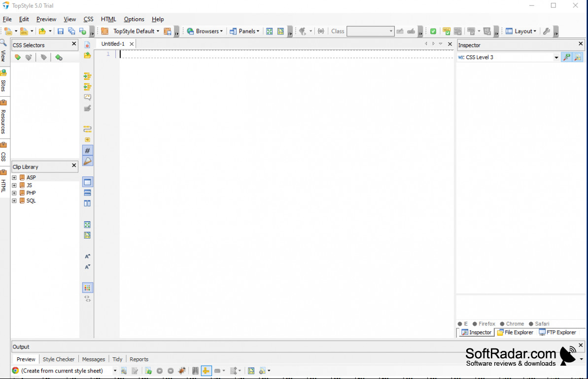
Task: Click the Save All icon in the toolbar
Action: [71, 31]
